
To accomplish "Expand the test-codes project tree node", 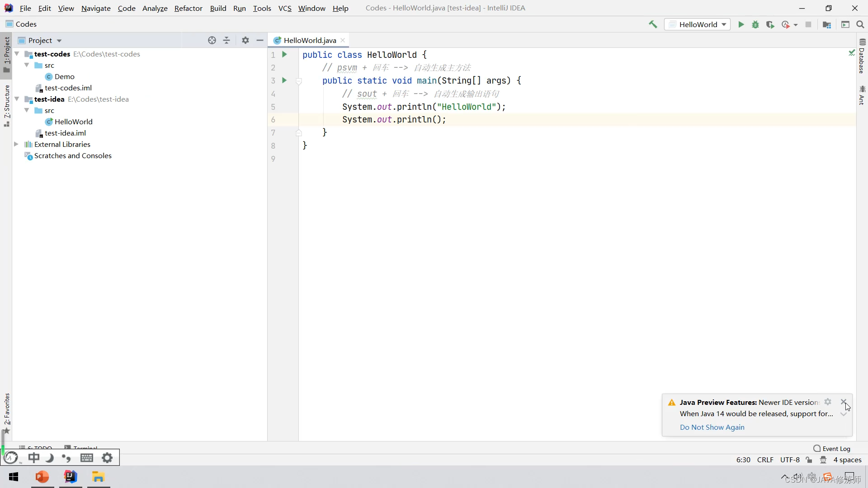I will pos(16,54).
